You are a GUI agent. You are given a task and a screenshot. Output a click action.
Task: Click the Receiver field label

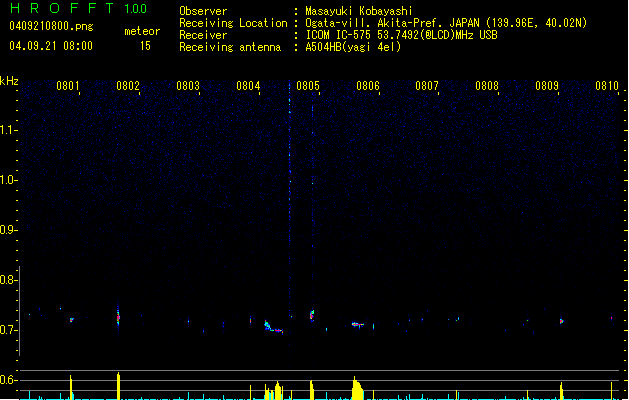(x=203, y=35)
